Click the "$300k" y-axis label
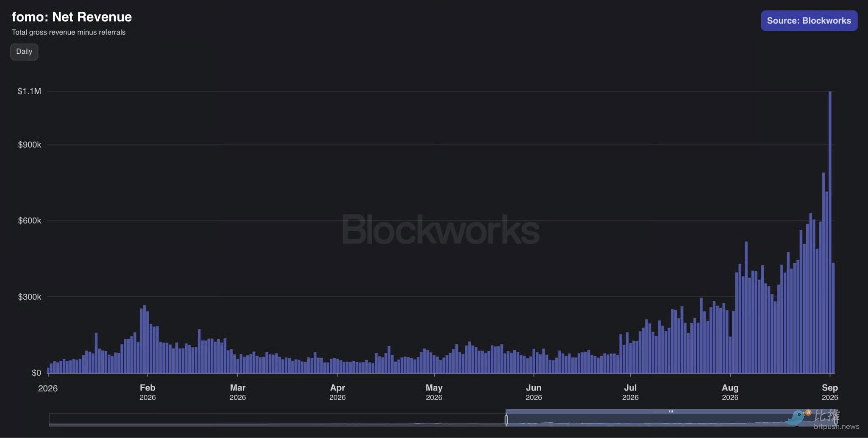The image size is (868, 438). tap(30, 297)
